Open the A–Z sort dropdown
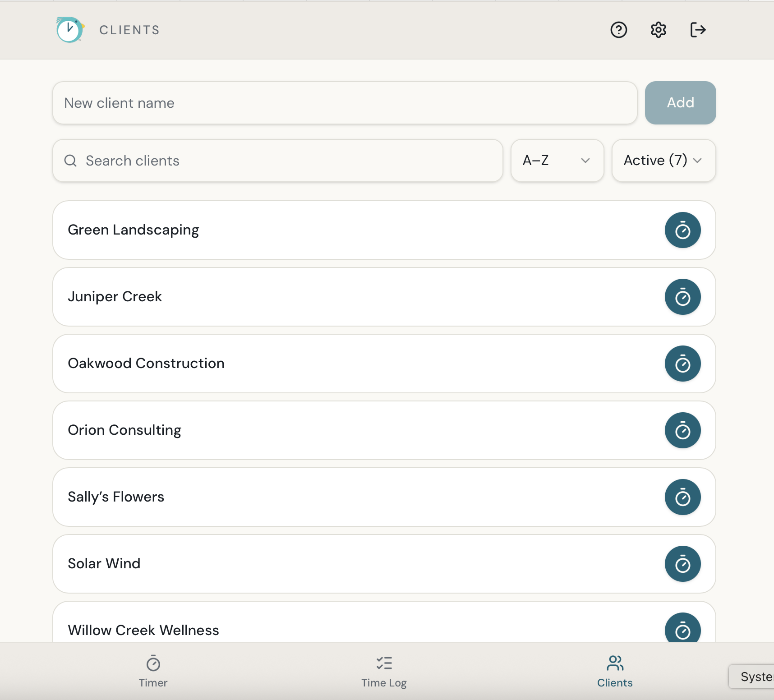774x700 pixels. pyautogui.click(x=557, y=161)
